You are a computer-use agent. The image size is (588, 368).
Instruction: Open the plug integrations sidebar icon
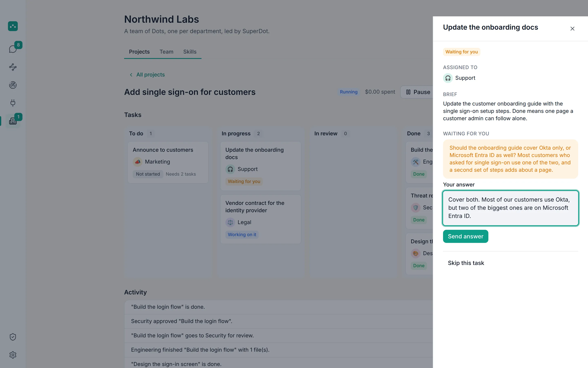(13, 103)
